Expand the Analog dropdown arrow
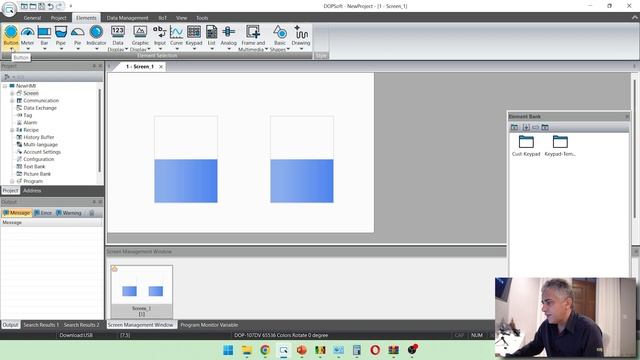Image resolution: width=640 pixels, height=360 pixels. [229, 49]
